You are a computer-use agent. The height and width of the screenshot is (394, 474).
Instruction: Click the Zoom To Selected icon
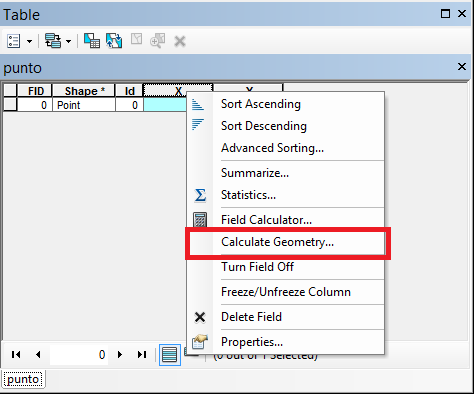(x=158, y=41)
